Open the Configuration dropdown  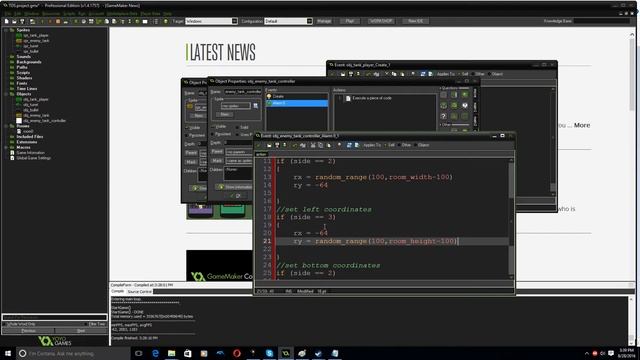309,21
